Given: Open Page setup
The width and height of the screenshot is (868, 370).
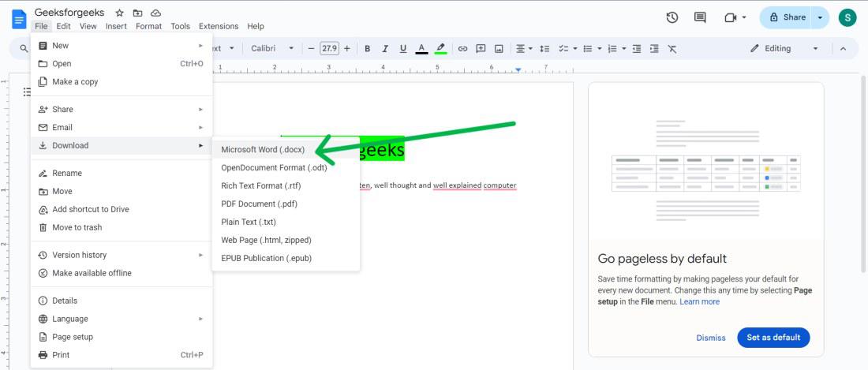Looking at the screenshot, I should click(x=122, y=337).
